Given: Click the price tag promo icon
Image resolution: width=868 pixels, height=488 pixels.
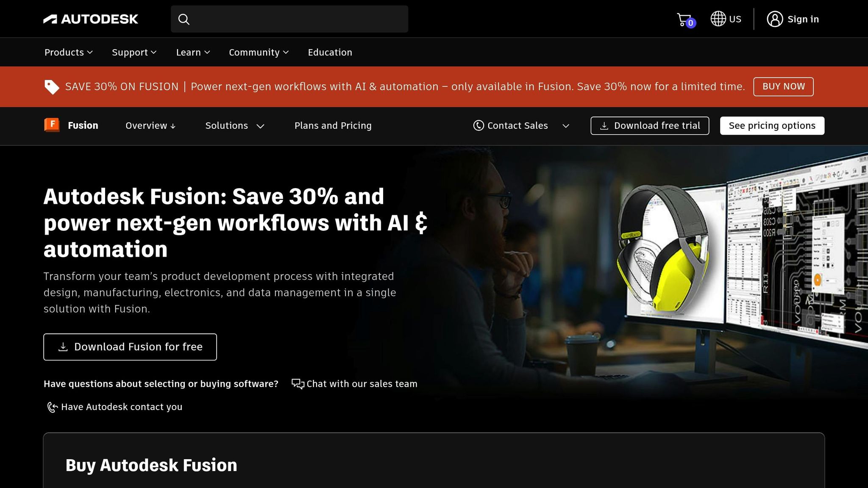Looking at the screenshot, I should (x=52, y=87).
